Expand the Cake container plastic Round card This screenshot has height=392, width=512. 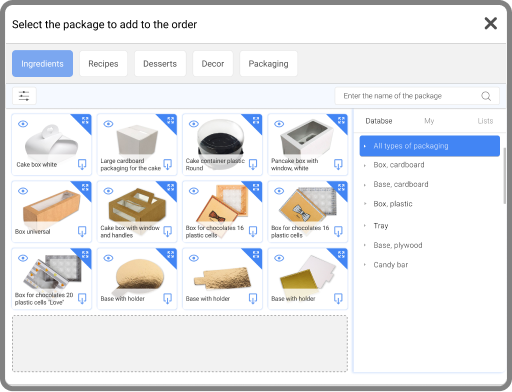point(256,120)
